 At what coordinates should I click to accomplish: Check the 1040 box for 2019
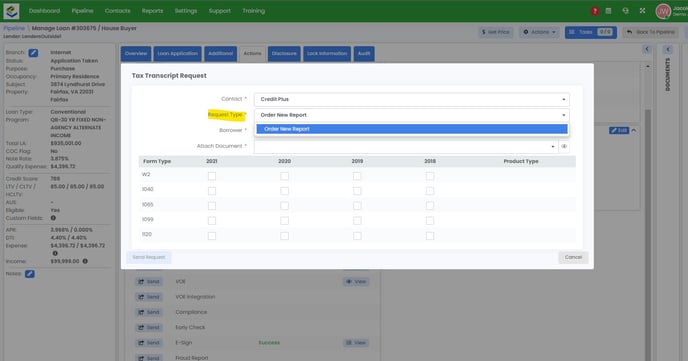tap(357, 191)
